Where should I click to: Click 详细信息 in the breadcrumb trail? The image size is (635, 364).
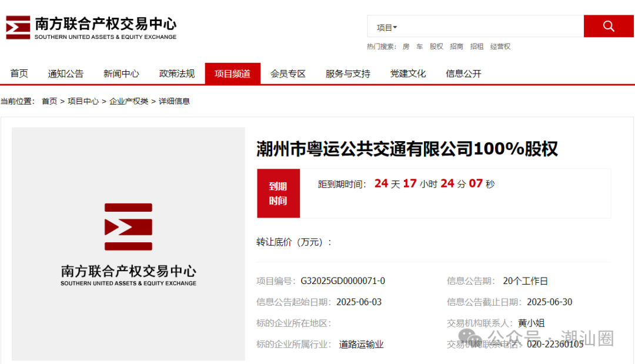point(174,101)
